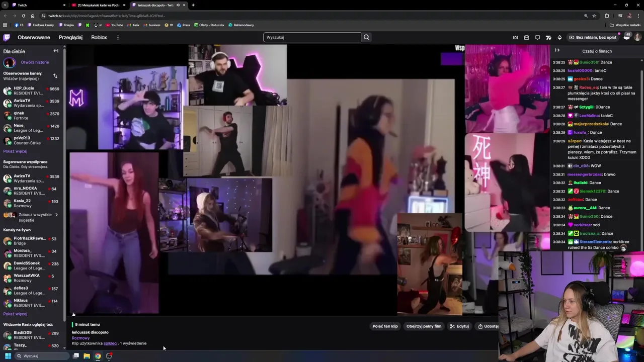The height and width of the screenshot is (362, 644).
Task: Expand followed channels with Pokaż więcej
Action: (x=15, y=151)
